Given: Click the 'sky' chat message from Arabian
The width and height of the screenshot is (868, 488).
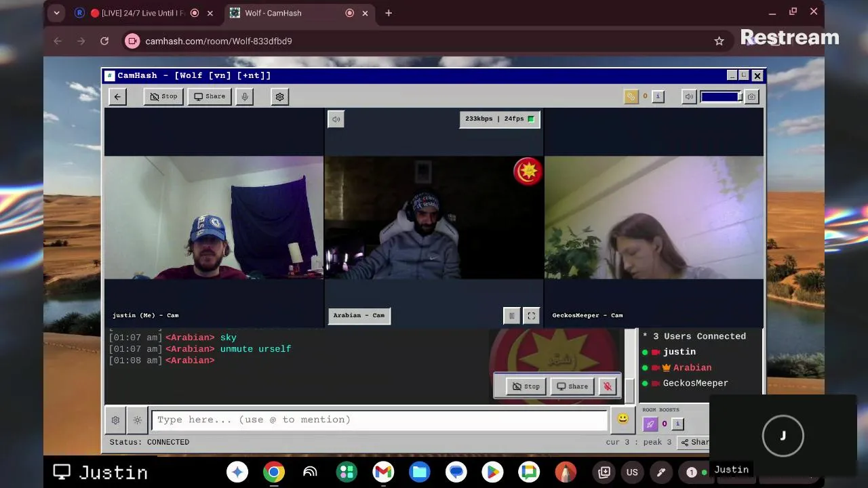Looking at the screenshot, I should [x=229, y=338].
